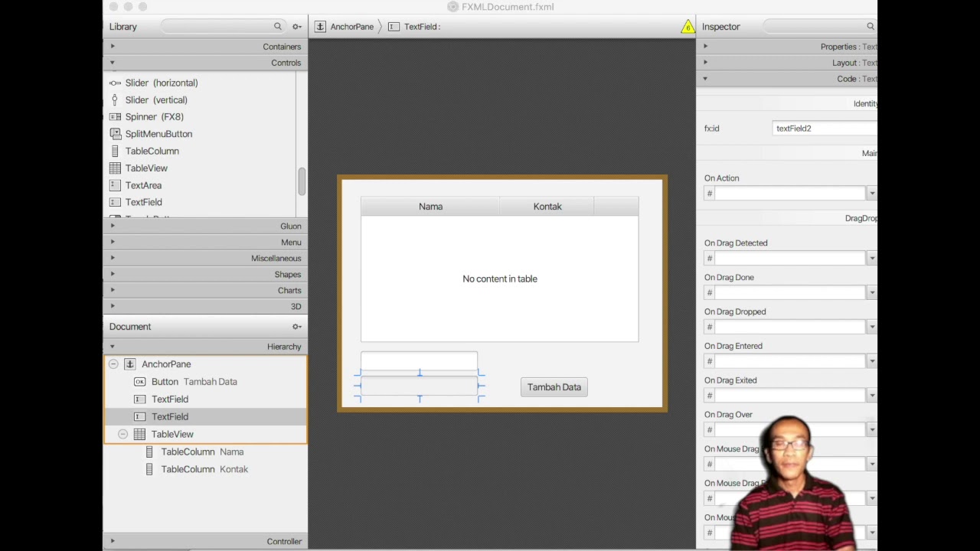Click AnchorPane in the breadcrumb path

click(x=352, y=27)
